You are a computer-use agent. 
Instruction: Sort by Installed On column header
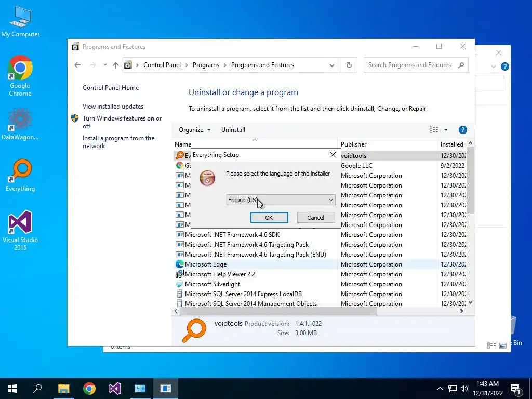point(453,144)
